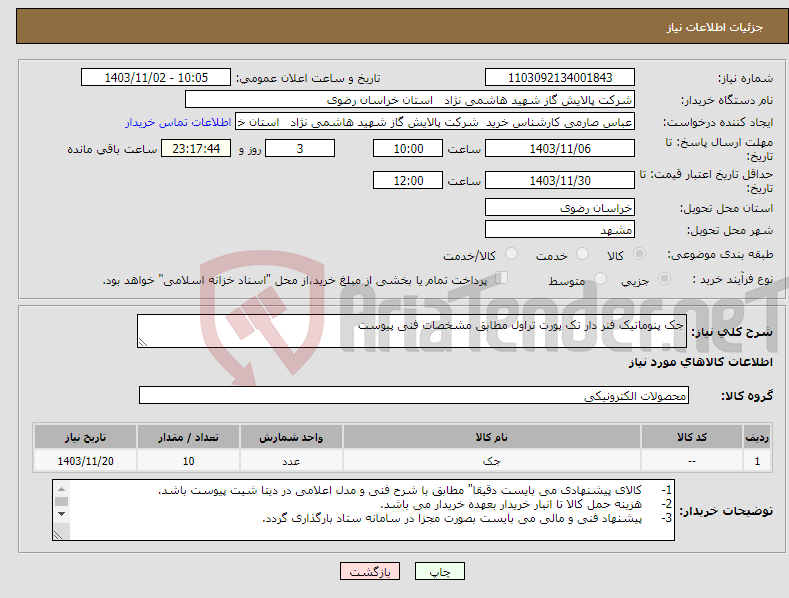
Task: Click the item name cell جک
Action: (x=492, y=461)
